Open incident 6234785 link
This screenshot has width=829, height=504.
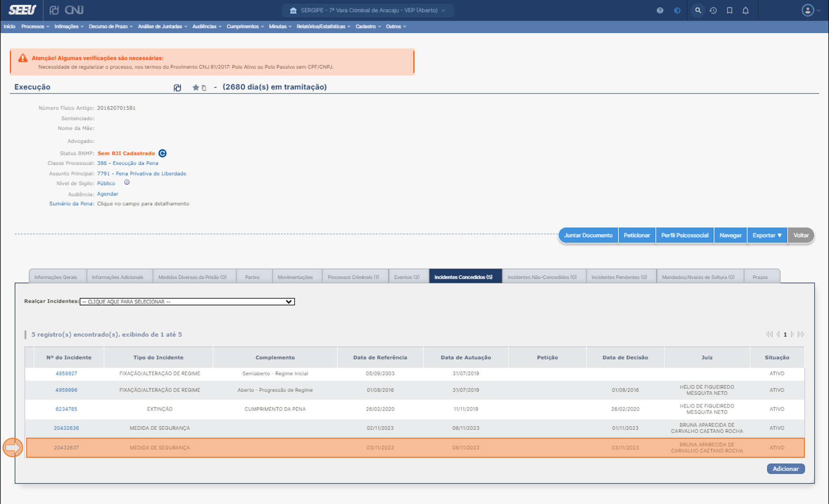66,410
